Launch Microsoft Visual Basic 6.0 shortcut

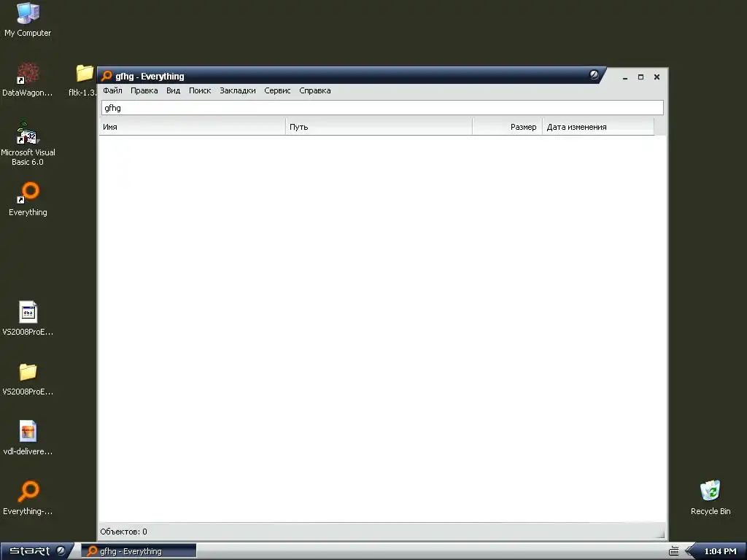(28, 143)
